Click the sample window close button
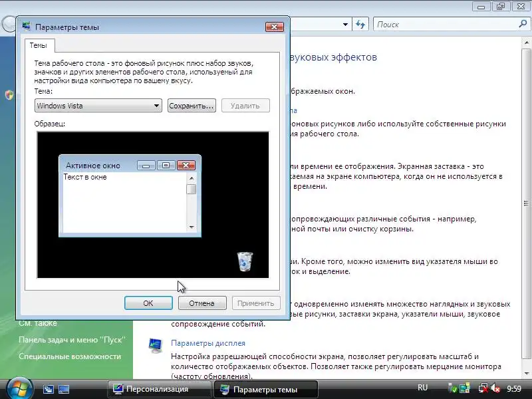Viewport: 532px width, 399px height. (x=186, y=165)
